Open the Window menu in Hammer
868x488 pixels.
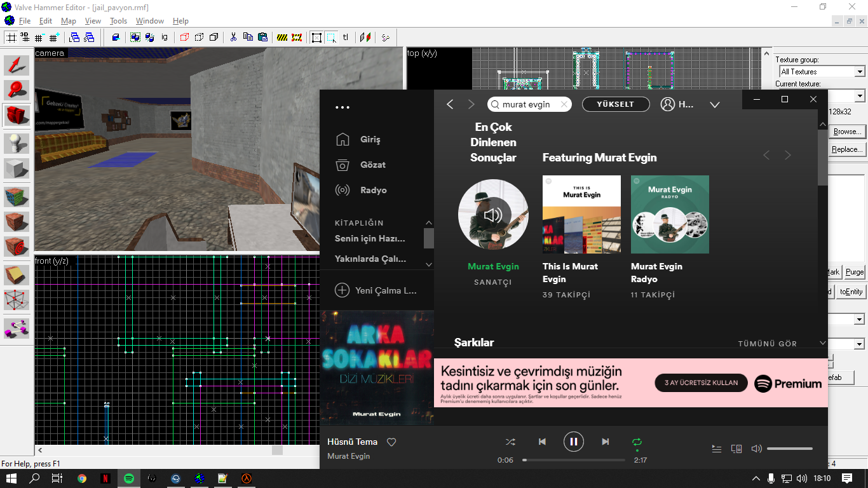click(x=150, y=21)
